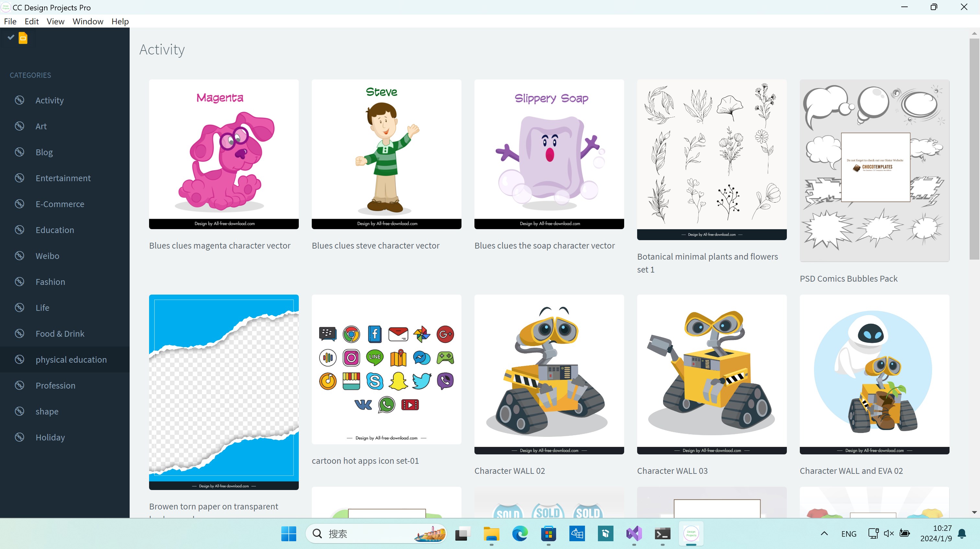This screenshot has height=549, width=980.
Task: Click the yellow slides document icon
Action: click(23, 38)
